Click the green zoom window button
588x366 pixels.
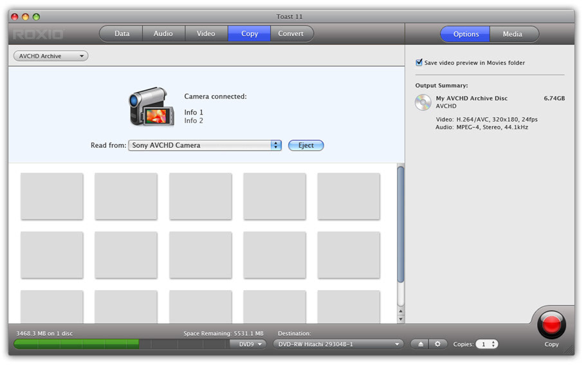(36, 17)
